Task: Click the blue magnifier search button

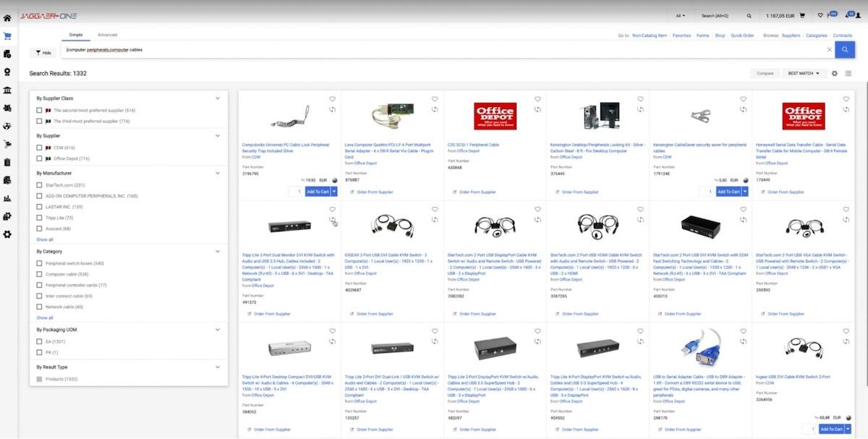Action: (x=844, y=49)
